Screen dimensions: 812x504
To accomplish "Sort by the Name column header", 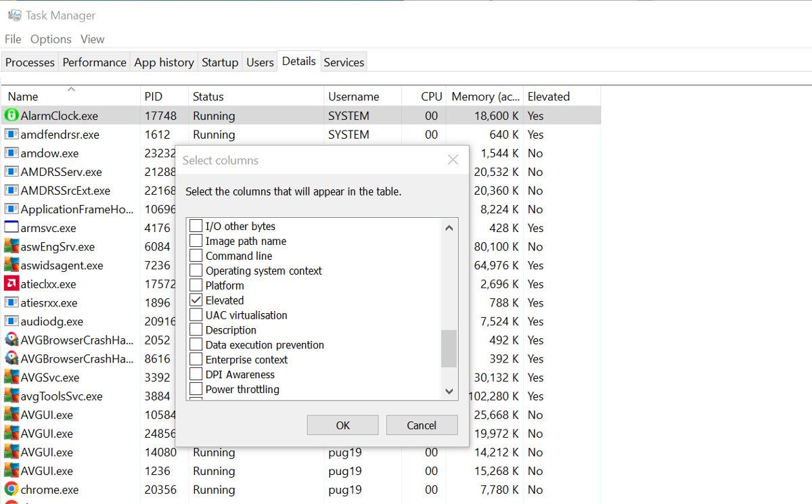I will pos(23,97).
